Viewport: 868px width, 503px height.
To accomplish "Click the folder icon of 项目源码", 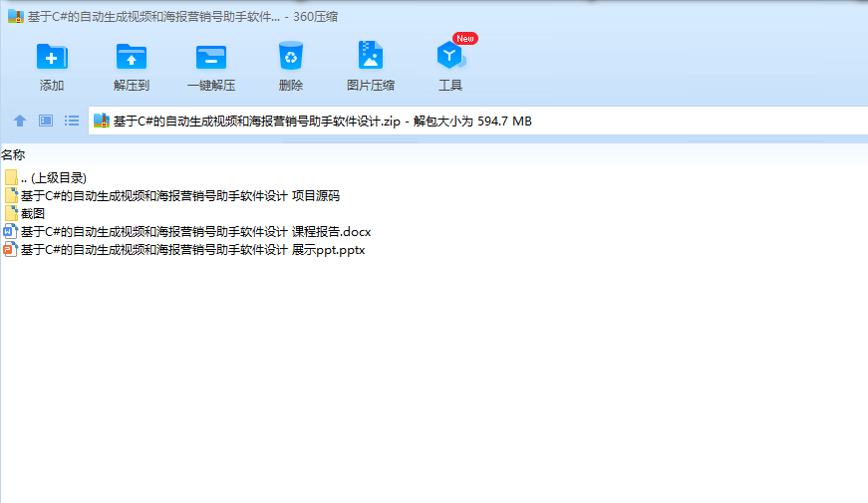I will (11, 195).
